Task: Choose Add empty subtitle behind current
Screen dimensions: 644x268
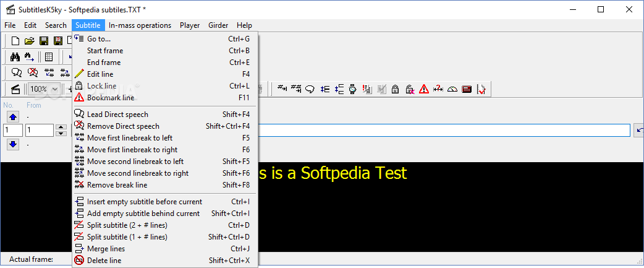Action: click(x=164, y=214)
